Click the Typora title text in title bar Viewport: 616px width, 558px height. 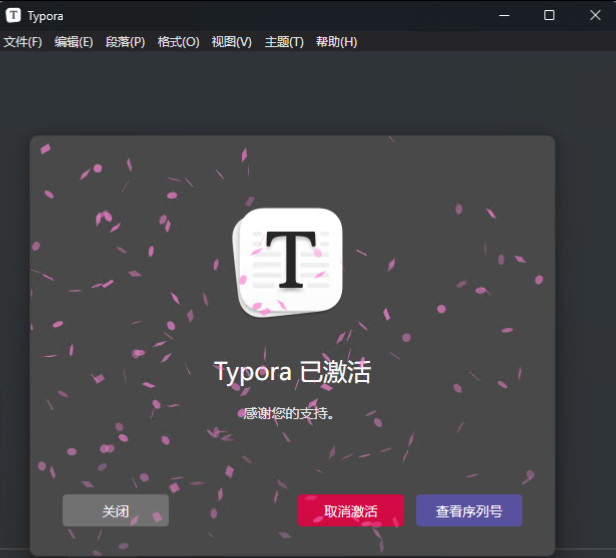(45, 15)
